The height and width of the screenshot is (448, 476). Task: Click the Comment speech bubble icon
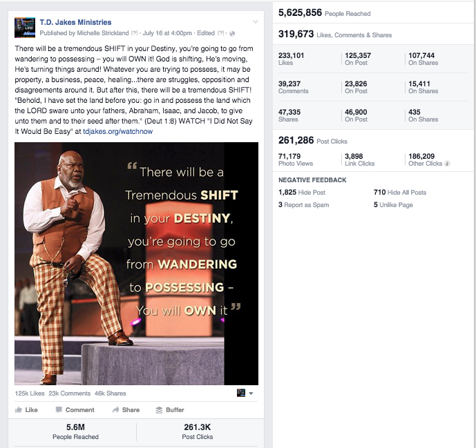click(x=59, y=410)
